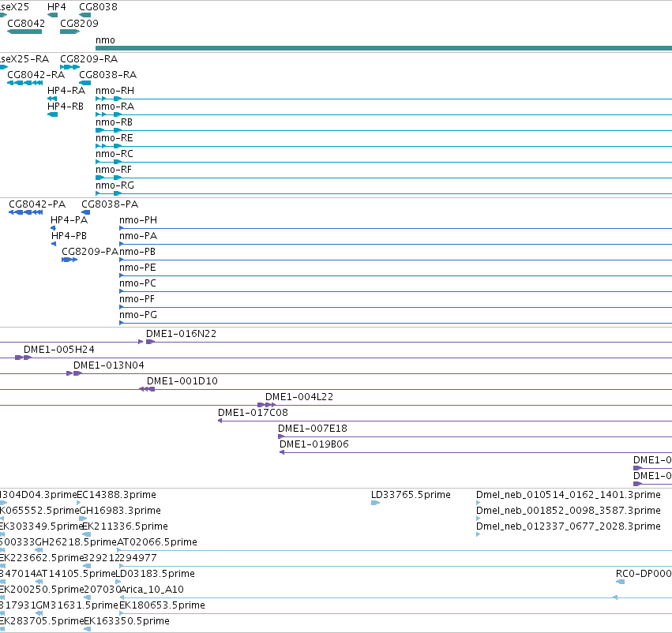The image size is (672, 633).
Task: Select protein nmo-PF label
Action: 137,299
